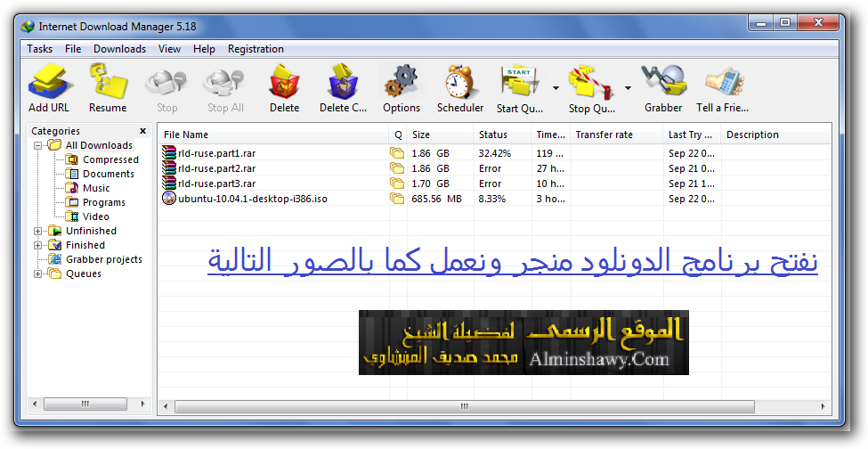
Task: Open the Scheduler clock icon
Action: (x=460, y=81)
